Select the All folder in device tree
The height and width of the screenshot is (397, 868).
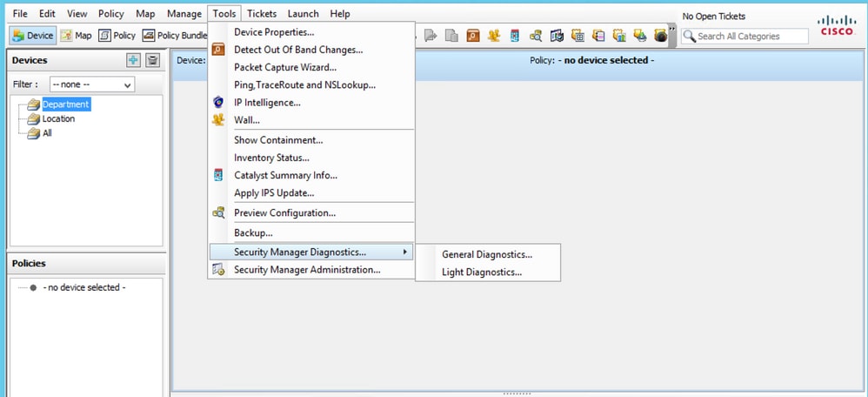46,133
